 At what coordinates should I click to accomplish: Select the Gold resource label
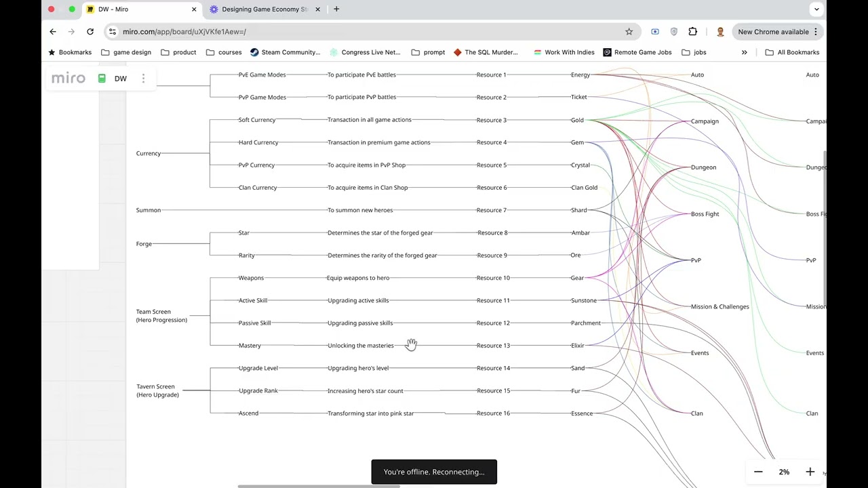click(577, 120)
